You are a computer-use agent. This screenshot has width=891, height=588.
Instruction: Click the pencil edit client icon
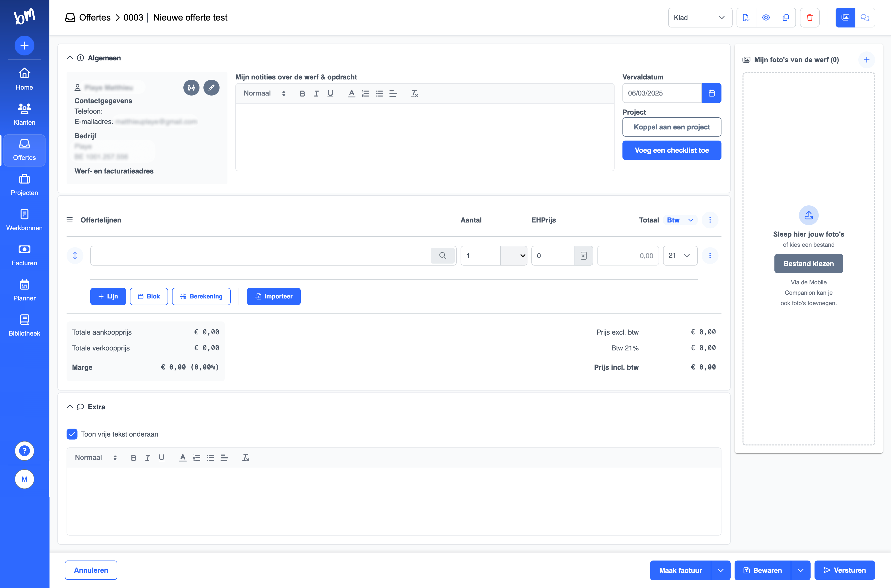click(x=212, y=87)
